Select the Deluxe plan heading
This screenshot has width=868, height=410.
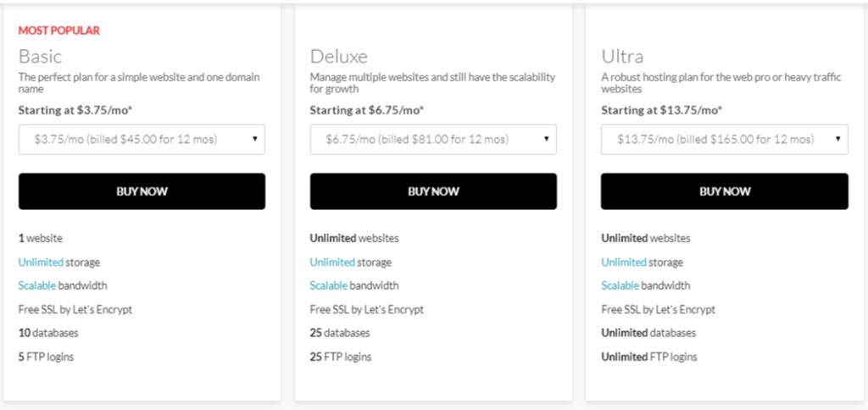point(338,57)
